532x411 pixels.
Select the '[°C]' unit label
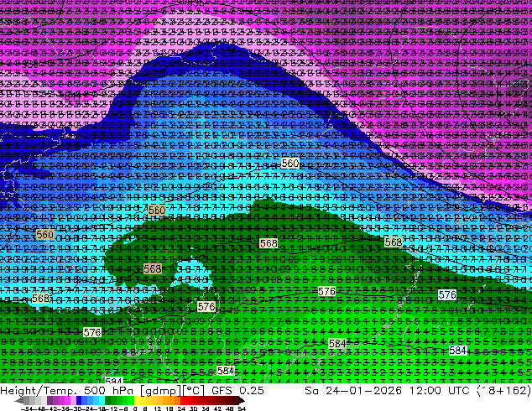click(194, 390)
